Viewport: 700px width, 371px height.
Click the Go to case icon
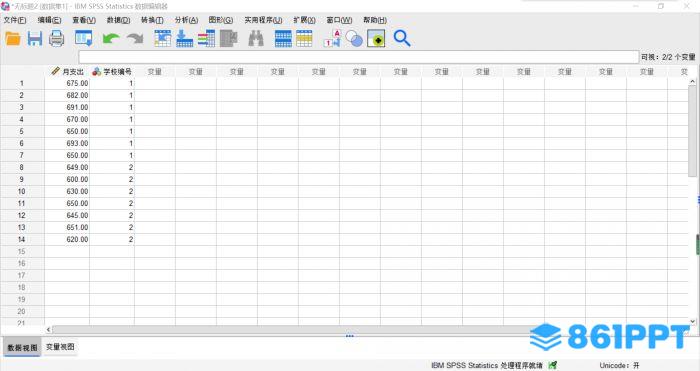(162, 39)
